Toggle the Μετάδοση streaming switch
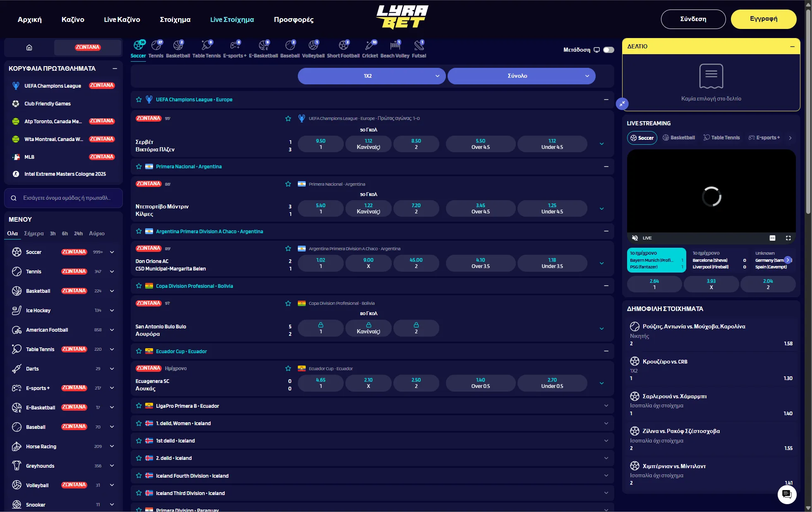This screenshot has height=512, width=812. tap(608, 50)
